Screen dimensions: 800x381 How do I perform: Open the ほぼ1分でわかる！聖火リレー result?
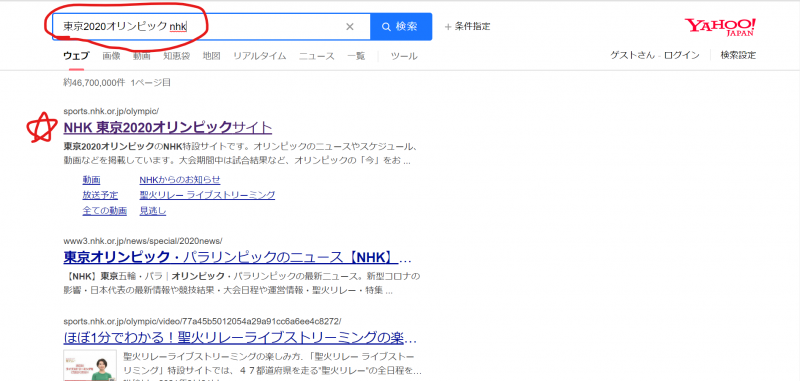point(240,338)
